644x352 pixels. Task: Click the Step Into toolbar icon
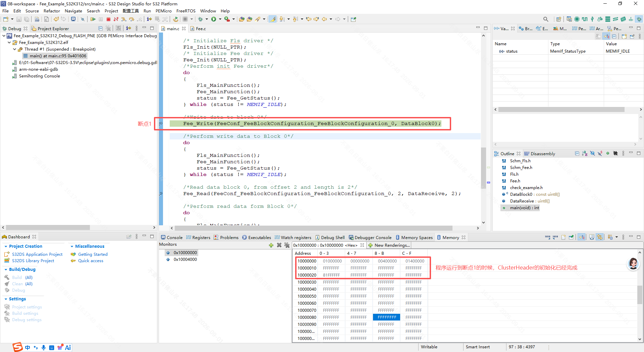coord(124,19)
